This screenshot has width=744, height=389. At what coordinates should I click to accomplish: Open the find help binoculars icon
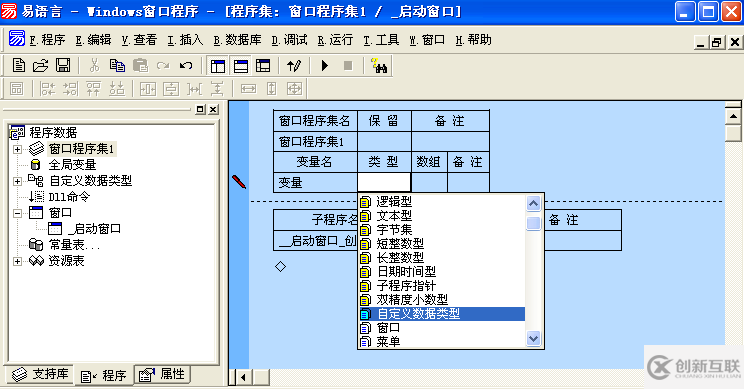(379, 65)
